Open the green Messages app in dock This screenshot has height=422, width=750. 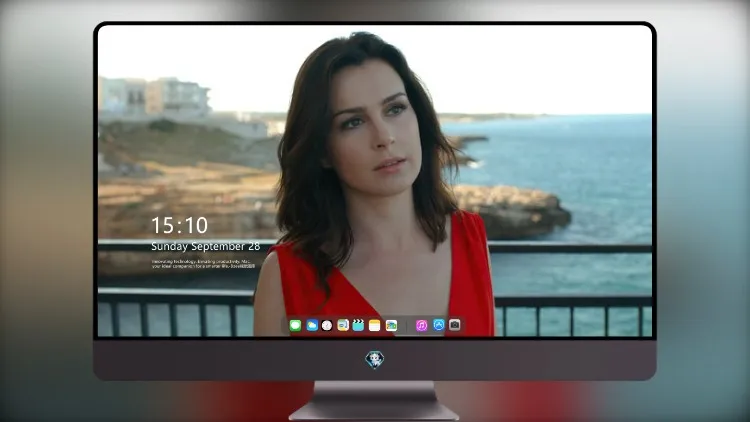pyautogui.click(x=295, y=326)
